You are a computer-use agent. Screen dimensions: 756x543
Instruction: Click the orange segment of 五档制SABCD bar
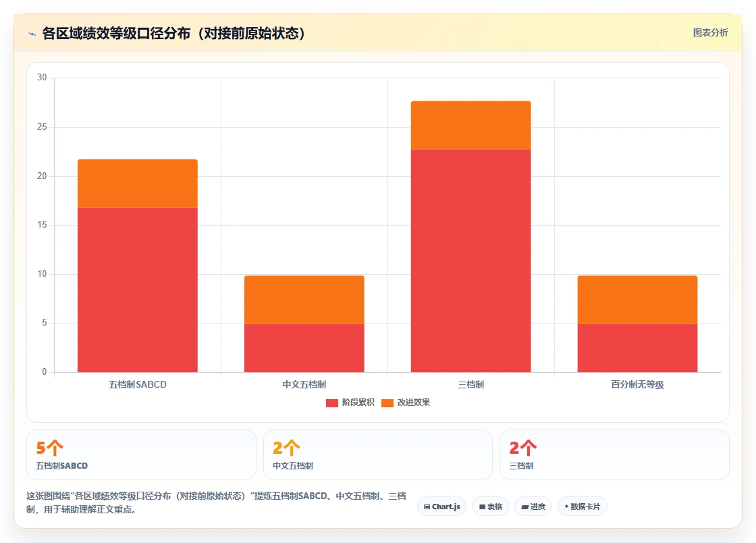[138, 184]
